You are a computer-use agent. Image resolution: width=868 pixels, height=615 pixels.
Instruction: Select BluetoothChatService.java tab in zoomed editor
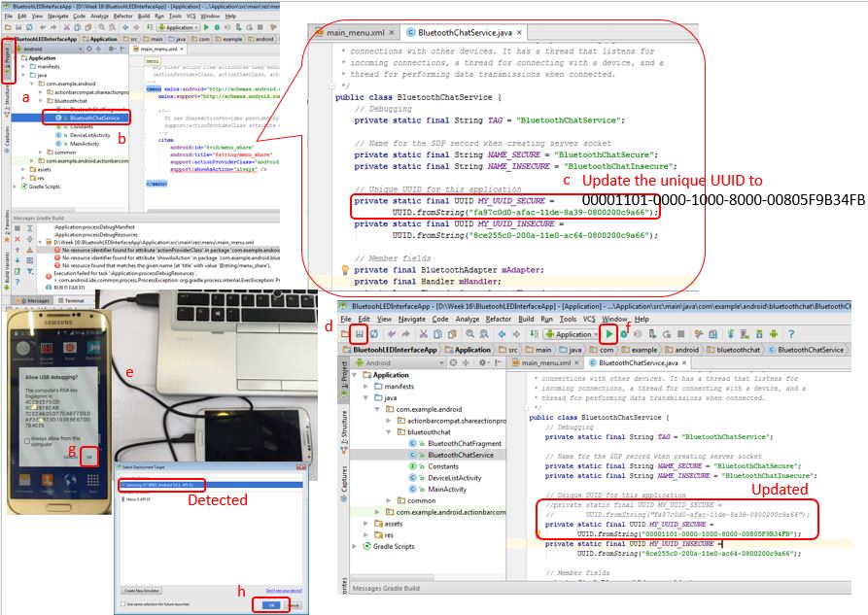[465, 33]
